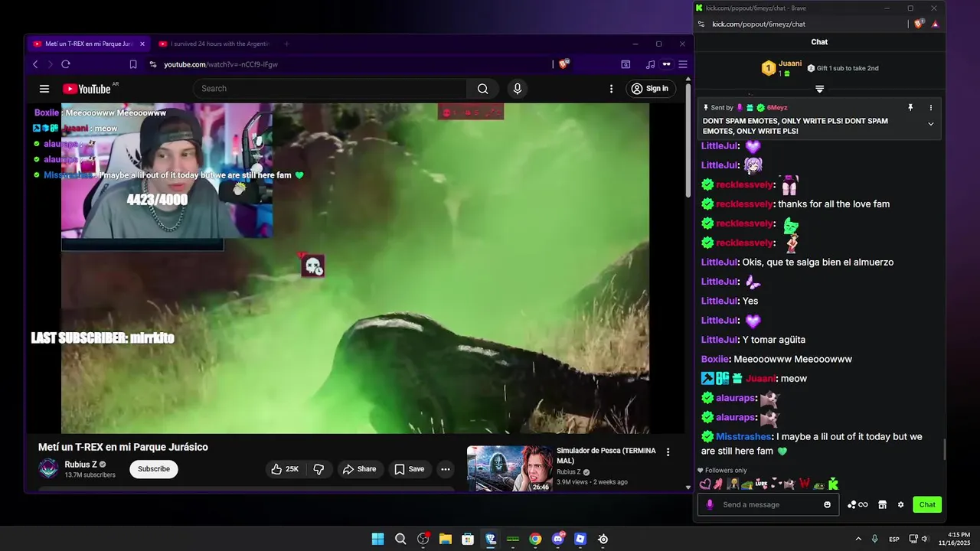The image size is (980, 551).
Task: Start YouTube voice search with microphone
Action: [x=518, y=89]
